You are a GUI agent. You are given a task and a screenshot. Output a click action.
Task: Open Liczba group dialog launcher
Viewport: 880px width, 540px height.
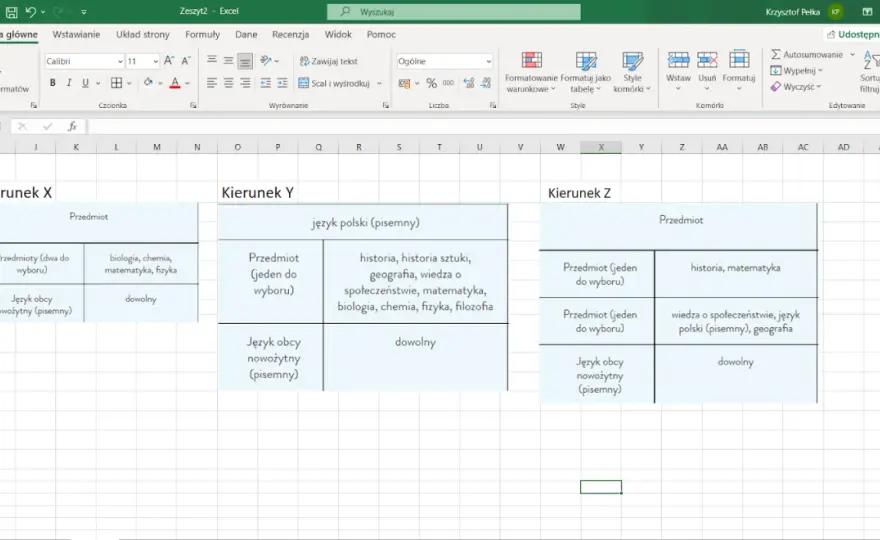492,105
